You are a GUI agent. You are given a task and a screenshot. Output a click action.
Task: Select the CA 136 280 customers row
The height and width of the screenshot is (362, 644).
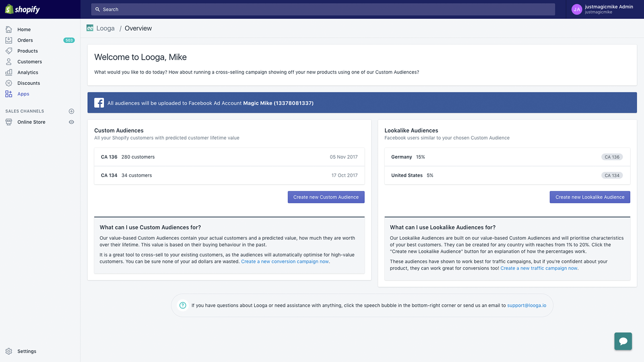(x=229, y=157)
